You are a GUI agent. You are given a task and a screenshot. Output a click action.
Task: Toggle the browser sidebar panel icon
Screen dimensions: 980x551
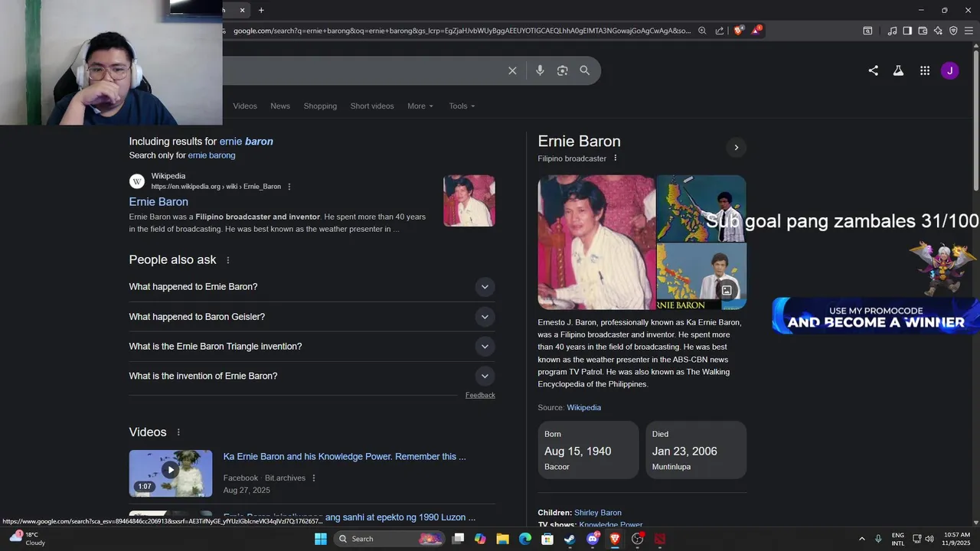(x=907, y=31)
